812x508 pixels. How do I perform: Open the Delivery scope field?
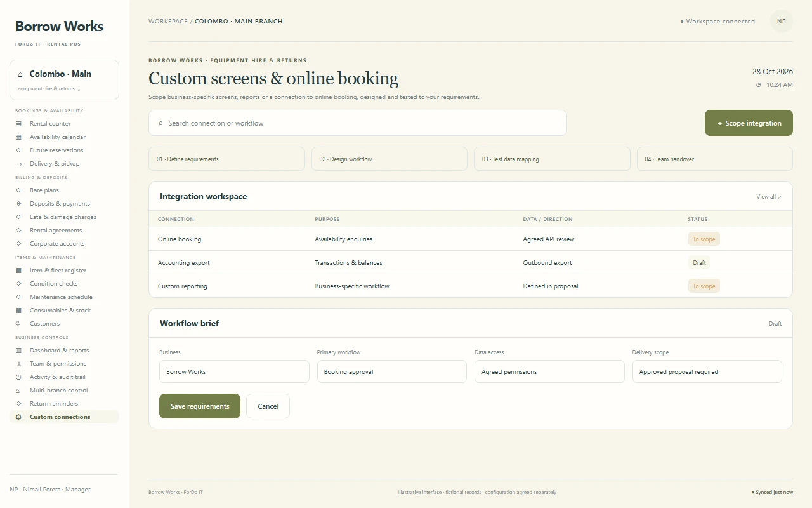(x=707, y=372)
